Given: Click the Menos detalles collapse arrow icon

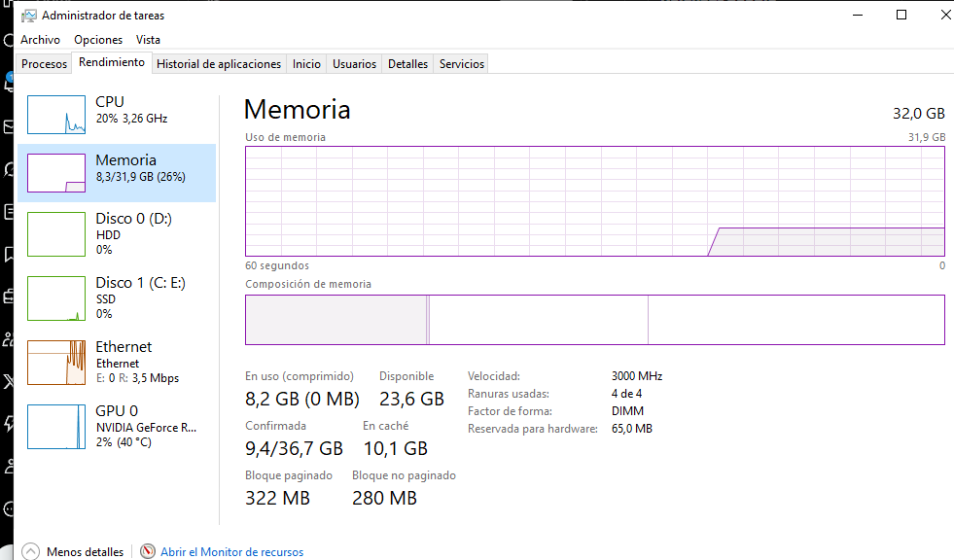Looking at the screenshot, I should (30, 551).
